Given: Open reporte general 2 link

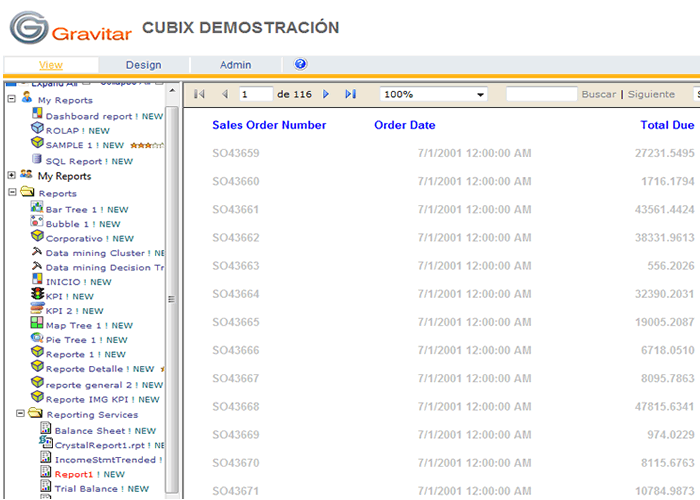Looking at the screenshot, I should [88, 385].
